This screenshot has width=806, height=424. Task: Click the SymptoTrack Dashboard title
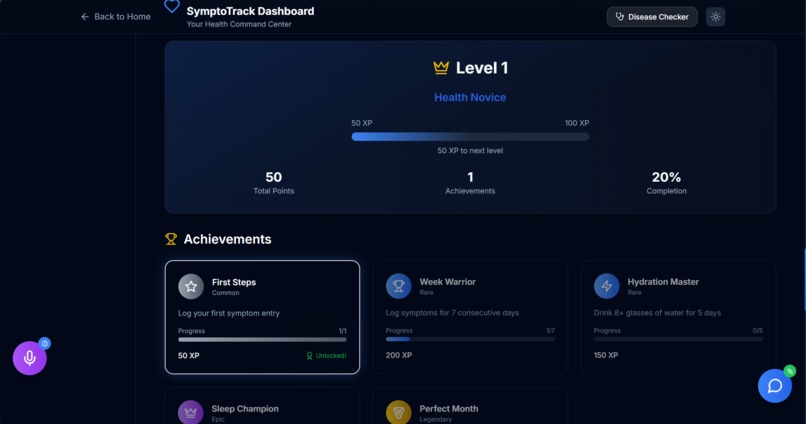point(250,11)
